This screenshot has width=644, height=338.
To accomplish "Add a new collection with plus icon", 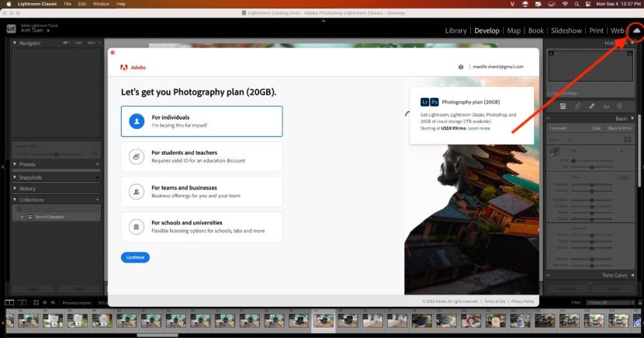I will click(97, 200).
